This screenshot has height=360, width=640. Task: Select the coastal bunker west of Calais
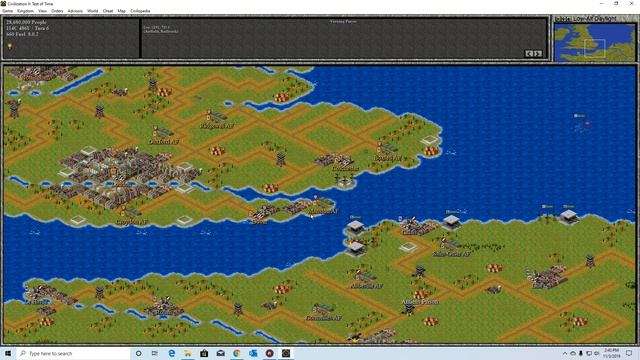(355, 227)
